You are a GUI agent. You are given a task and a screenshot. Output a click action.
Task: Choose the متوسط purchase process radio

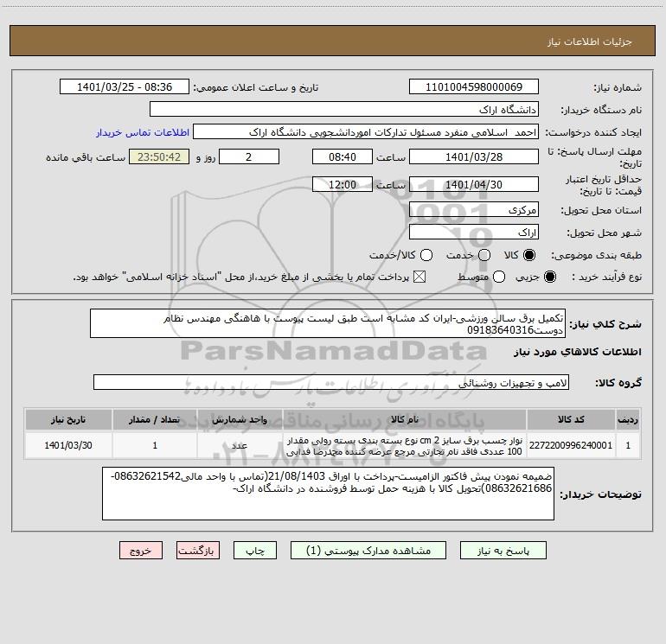pos(499,277)
